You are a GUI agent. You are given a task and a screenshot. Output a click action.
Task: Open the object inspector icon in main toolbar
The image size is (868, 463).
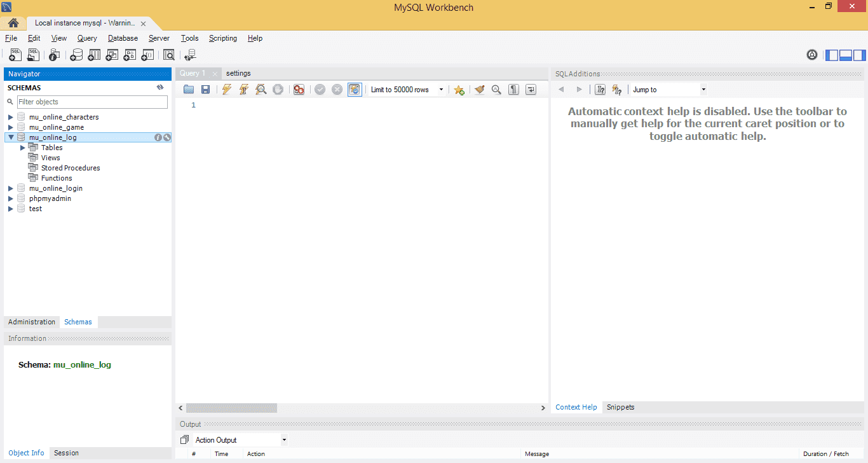55,55
